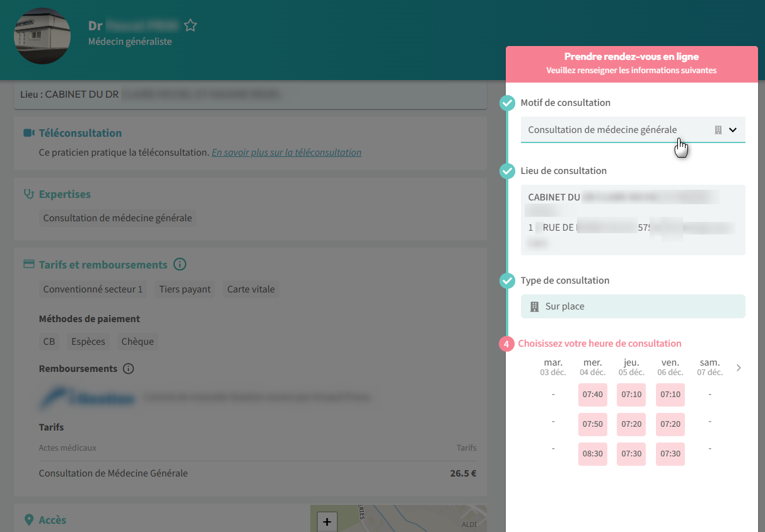Click the doctor's profile photo

point(42,36)
